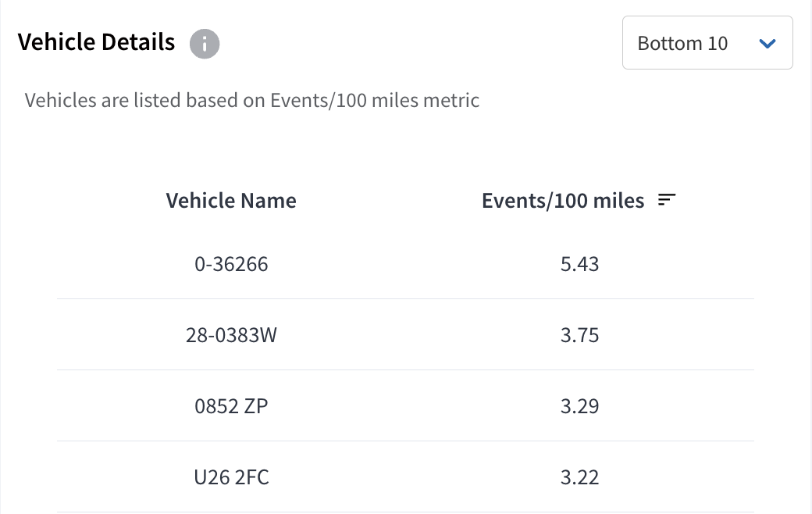This screenshot has width=812, height=514.
Task: Click the info icon beside Vehicle Details
Action: pos(205,44)
